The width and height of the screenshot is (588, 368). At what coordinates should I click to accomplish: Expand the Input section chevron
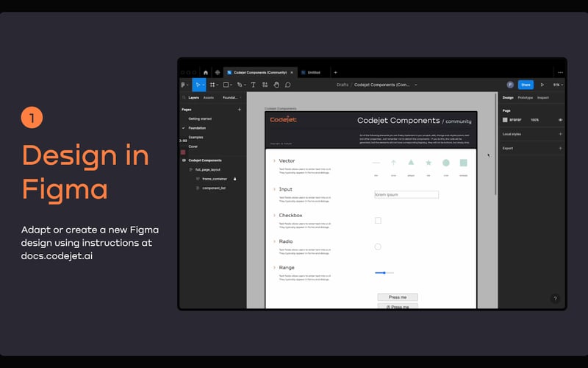(x=274, y=189)
